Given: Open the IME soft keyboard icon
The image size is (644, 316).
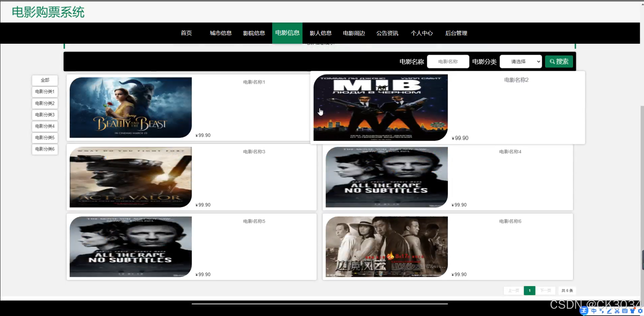Looking at the screenshot, I should 625,311.
